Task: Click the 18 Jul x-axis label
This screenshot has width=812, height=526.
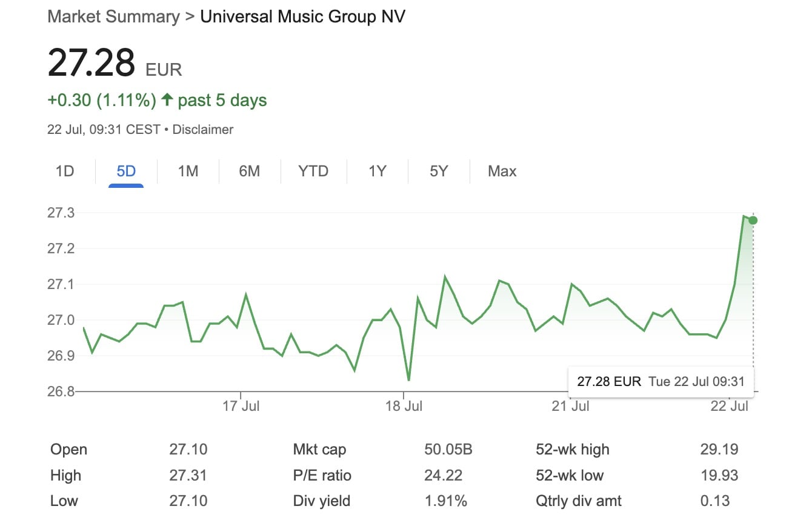Action: [x=404, y=406]
